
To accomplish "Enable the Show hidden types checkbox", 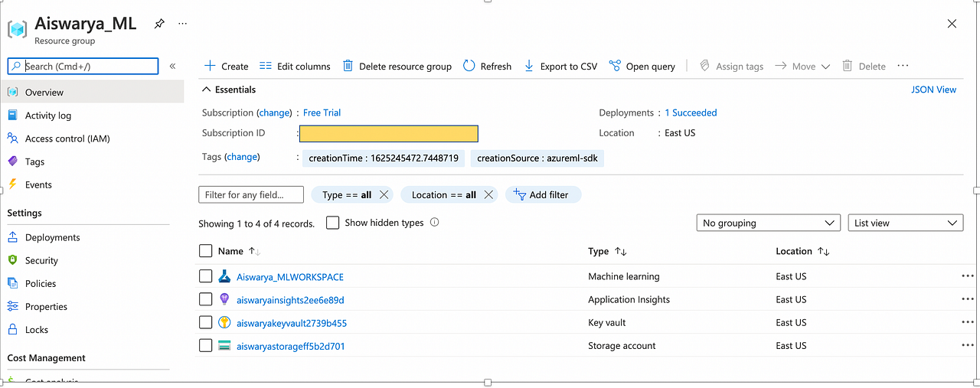I will coord(333,223).
